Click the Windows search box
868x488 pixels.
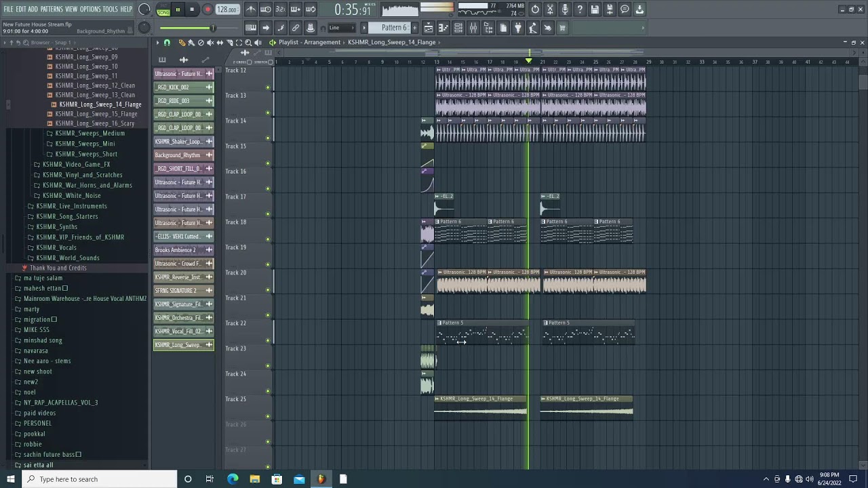(100, 479)
